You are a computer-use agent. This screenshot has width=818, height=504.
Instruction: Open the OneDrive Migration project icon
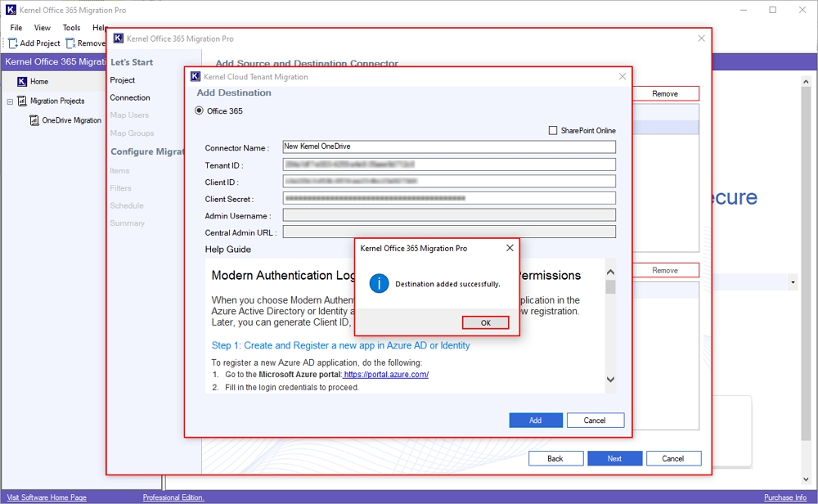[34, 120]
